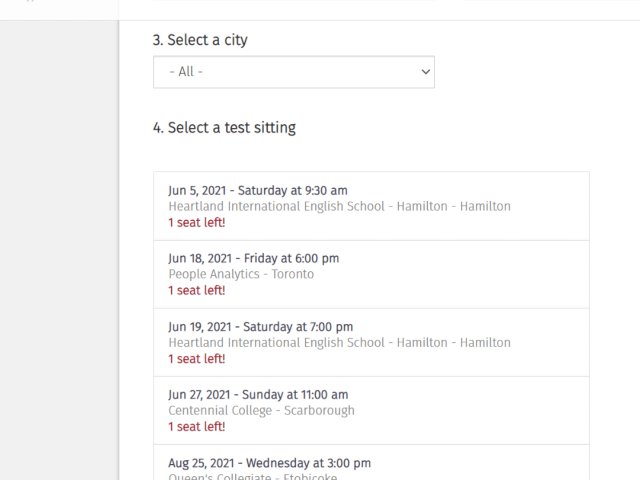Image resolution: width=640 pixels, height=480 pixels.
Task: Click the '4. Select a test sitting' heading
Action: click(x=224, y=127)
